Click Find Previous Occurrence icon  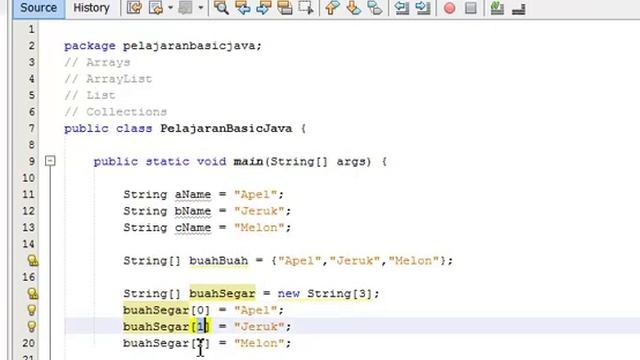(242, 8)
